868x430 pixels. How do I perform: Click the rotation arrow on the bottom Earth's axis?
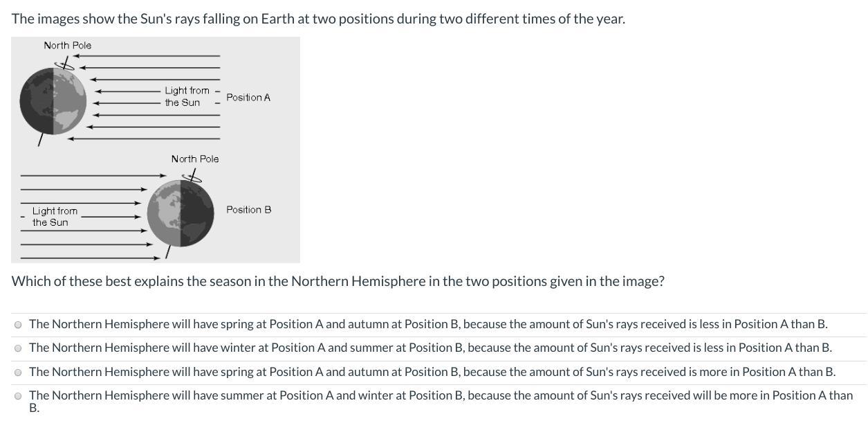tap(194, 177)
